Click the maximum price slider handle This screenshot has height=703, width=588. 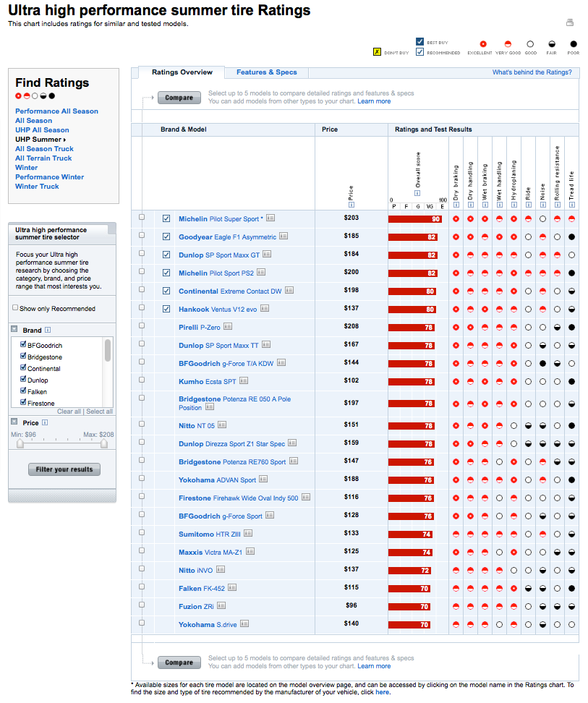point(104,443)
